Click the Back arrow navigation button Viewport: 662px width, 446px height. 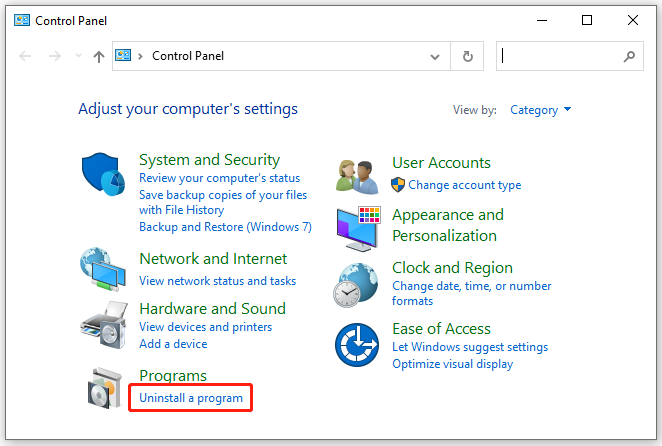(x=25, y=56)
